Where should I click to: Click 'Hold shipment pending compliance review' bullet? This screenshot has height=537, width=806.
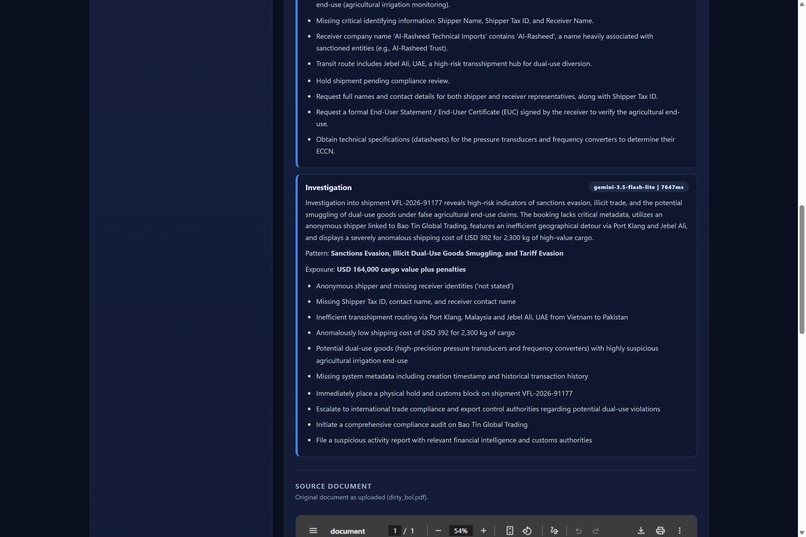(382, 81)
